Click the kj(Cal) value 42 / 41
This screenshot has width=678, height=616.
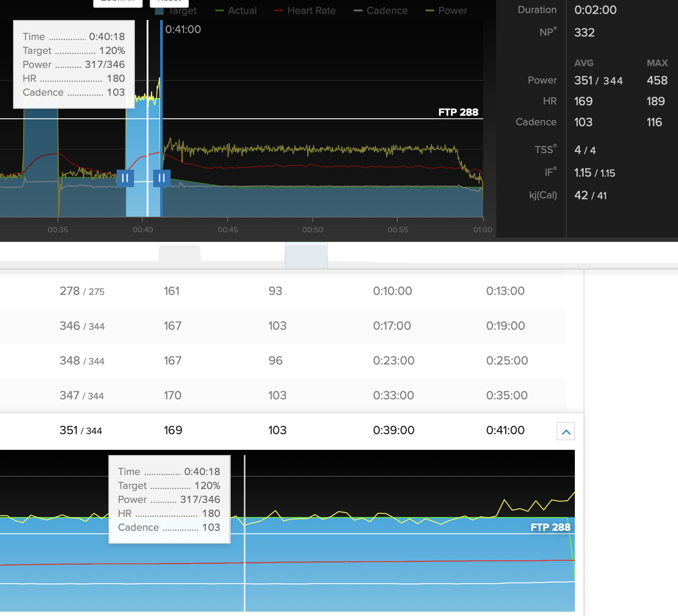point(591,195)
